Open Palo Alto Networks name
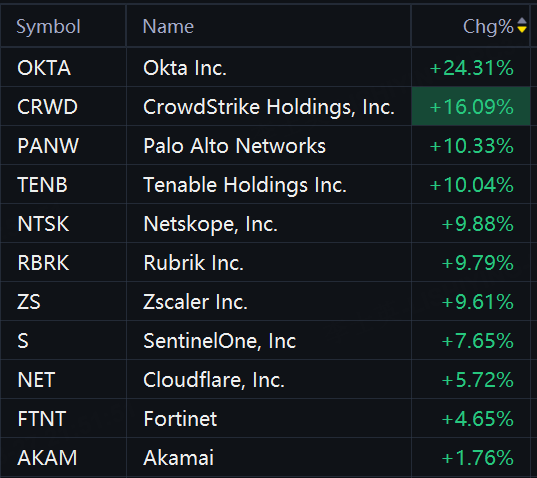 pos(235,146)
